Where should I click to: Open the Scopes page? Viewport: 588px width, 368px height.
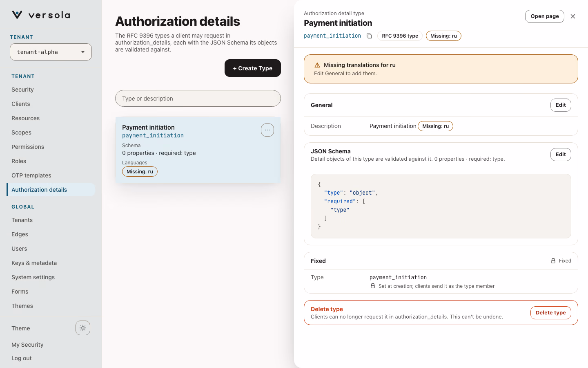[51, 132]
